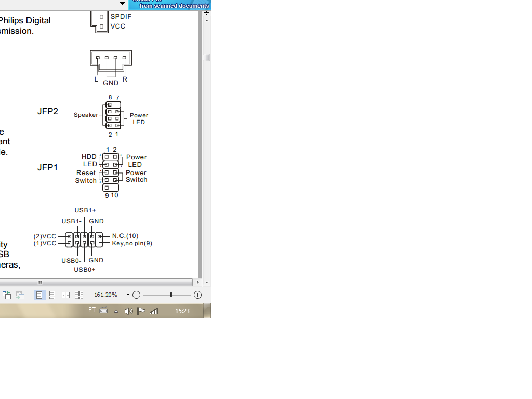Click the PT language indicator in taskbar

92,310
